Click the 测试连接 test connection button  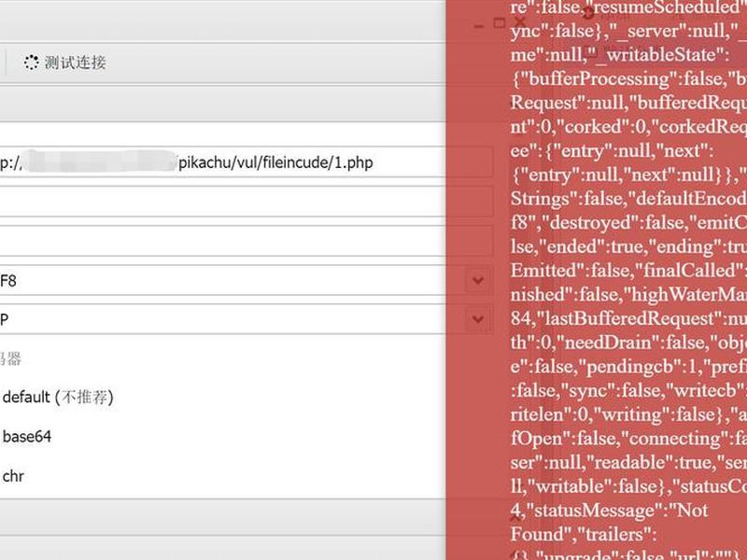pos(65,63)
